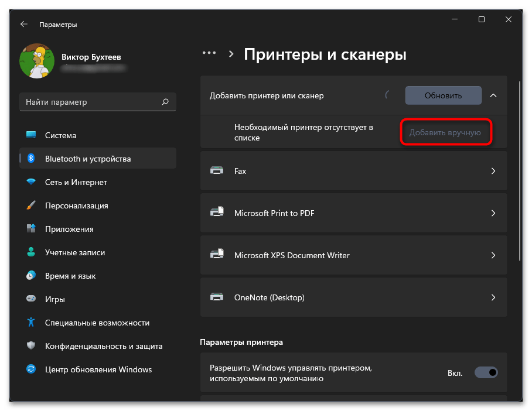
Task: Click the Игры gamepad icon
Action: point(31,299)
